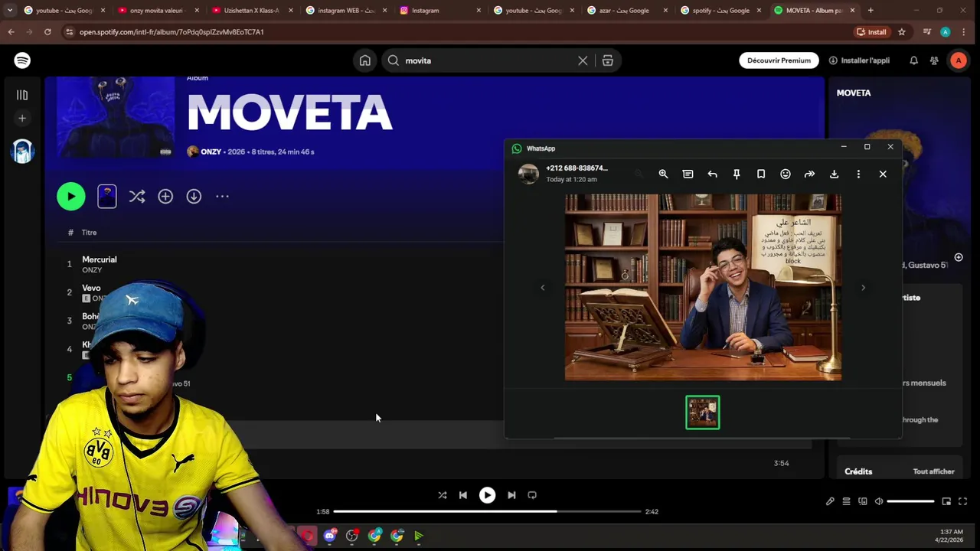Clear the "movita" search text
This screenshot has width=980, height=551.
[583, 60]
